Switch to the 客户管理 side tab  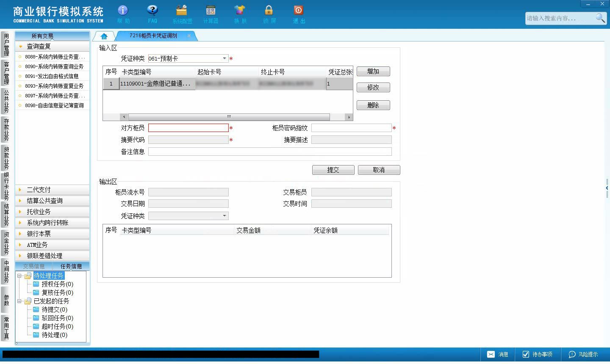(6, 73)
